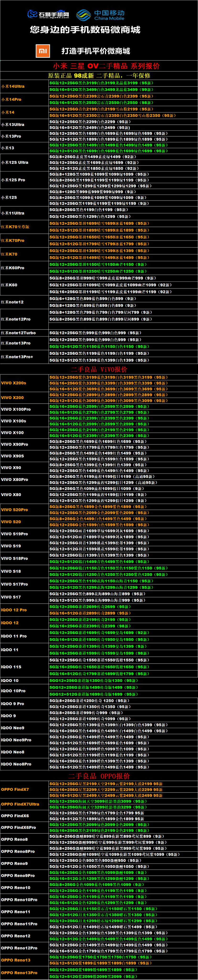Click the 红米K70Pro model label
Viewport: 198px width, 980px height.
[x=13, y=240]
